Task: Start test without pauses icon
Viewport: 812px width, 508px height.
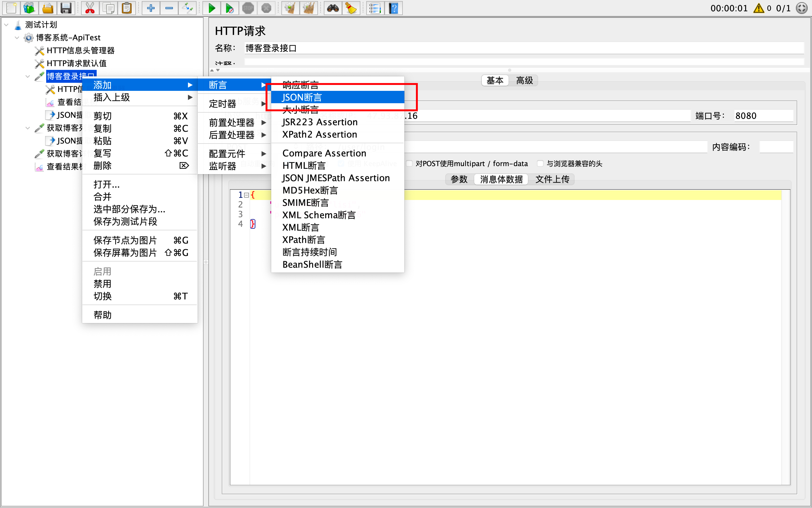Action: [230, 8]
